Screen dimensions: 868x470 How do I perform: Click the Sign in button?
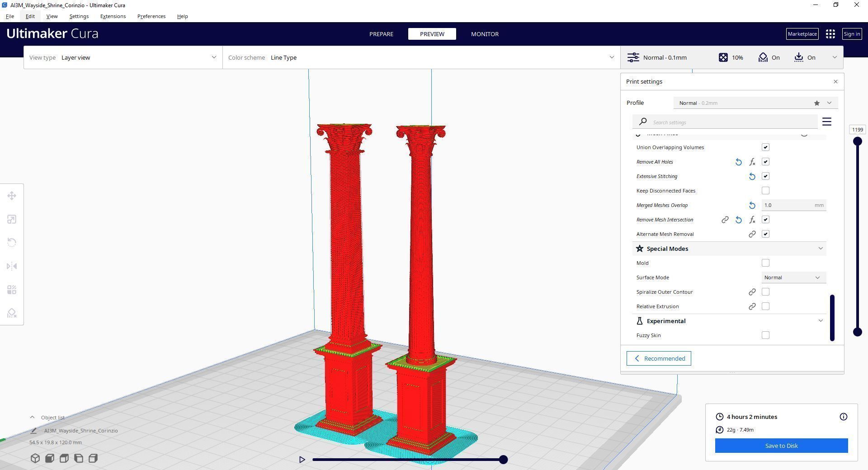852,34
